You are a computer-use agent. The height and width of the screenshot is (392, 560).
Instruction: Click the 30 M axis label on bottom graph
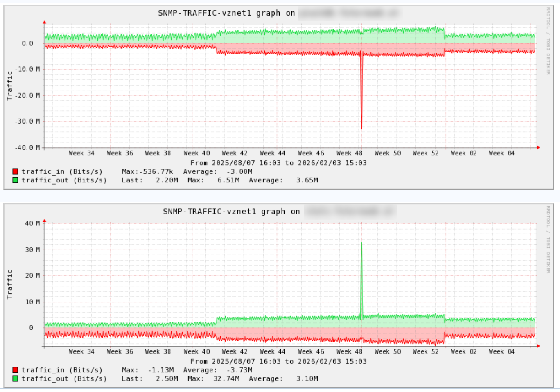(32, 250)
